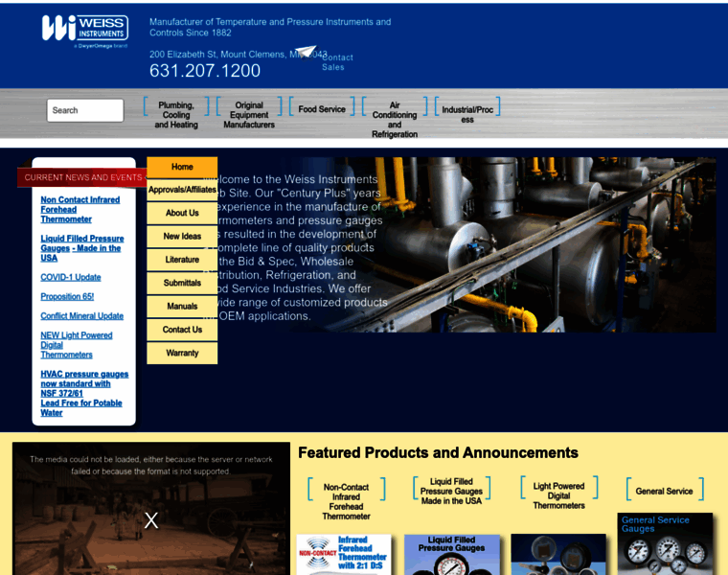Open the Infrared Forehead Thermometer product thumbnail
Screen dimensions: 728x575
344,555
